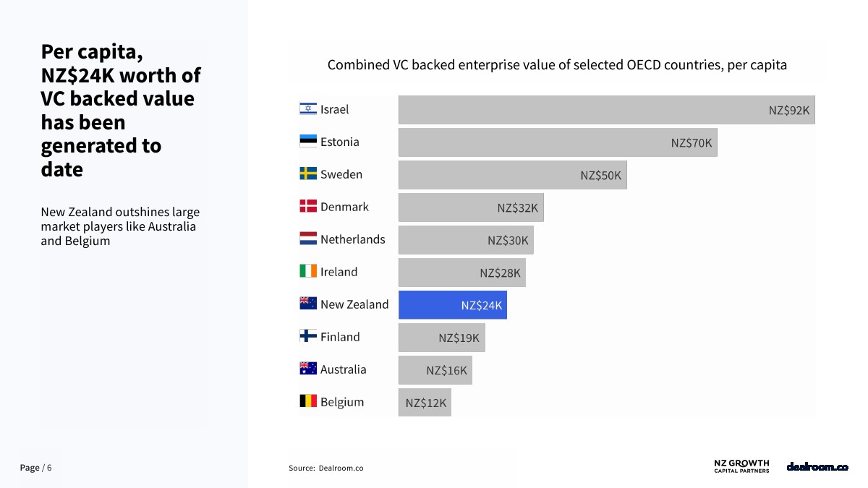Click the Belgium NZ$12K bar

pos(425,402)
